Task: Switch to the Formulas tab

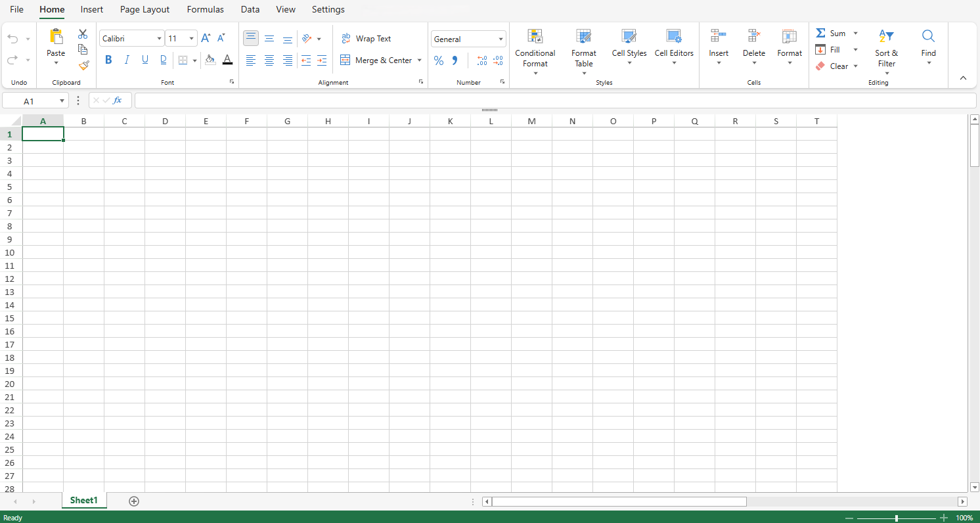Action: 206,9
